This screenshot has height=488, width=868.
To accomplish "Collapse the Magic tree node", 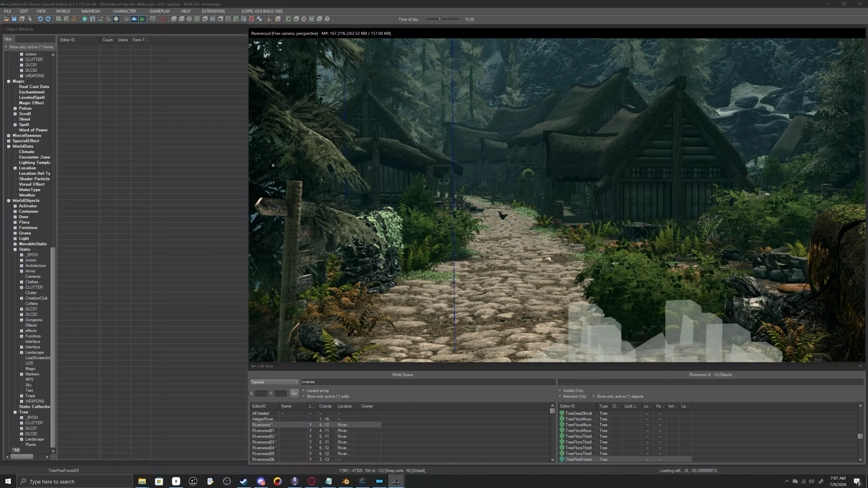I will point(9,81).
